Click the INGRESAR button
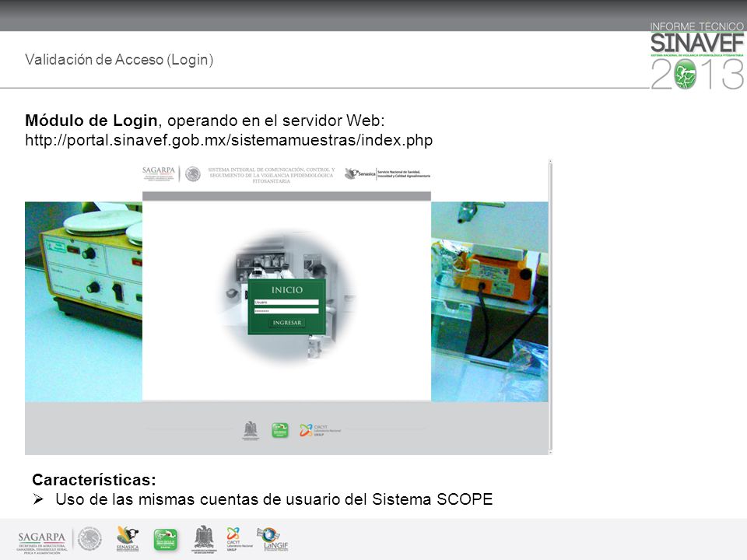Screen dimensions: 747x560 click(x=287, y=323)
